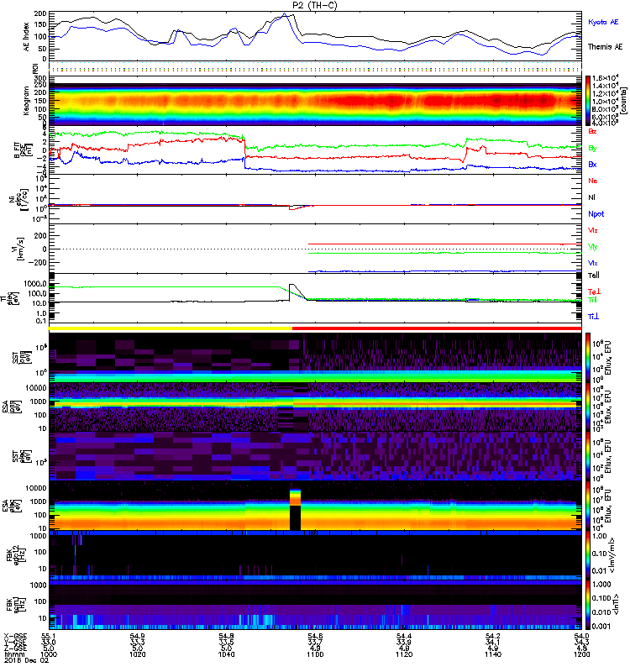This screenshot has width=630, height=672.
Task: Click the 'hhmm' time row label
Action: (14, 654)
